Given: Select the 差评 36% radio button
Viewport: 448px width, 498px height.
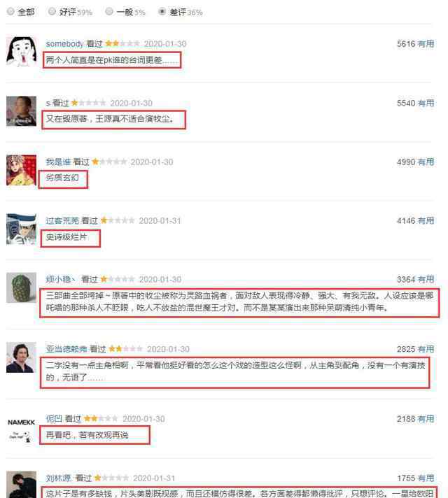Looking at the screenshot, I should pos(162,11).
